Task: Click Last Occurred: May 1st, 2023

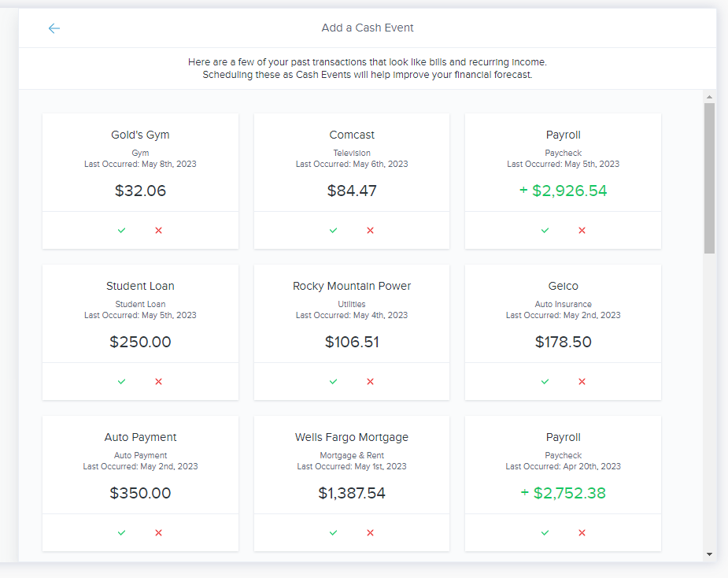Action: click(352, 466)
